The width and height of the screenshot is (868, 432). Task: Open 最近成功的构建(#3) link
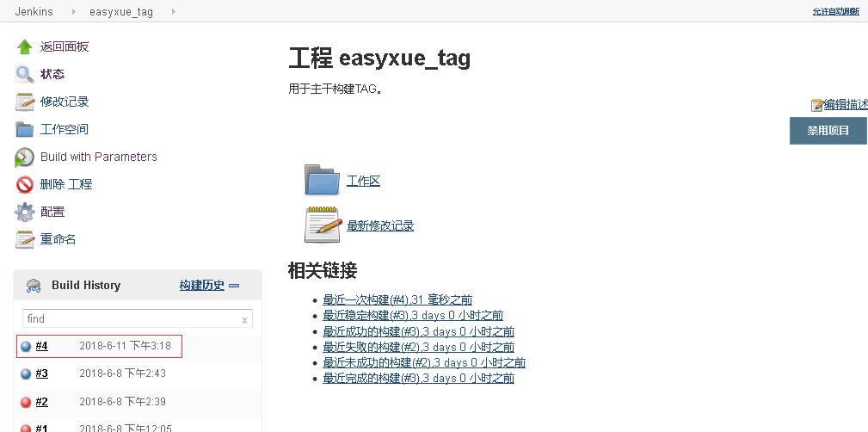coord(418,331)
